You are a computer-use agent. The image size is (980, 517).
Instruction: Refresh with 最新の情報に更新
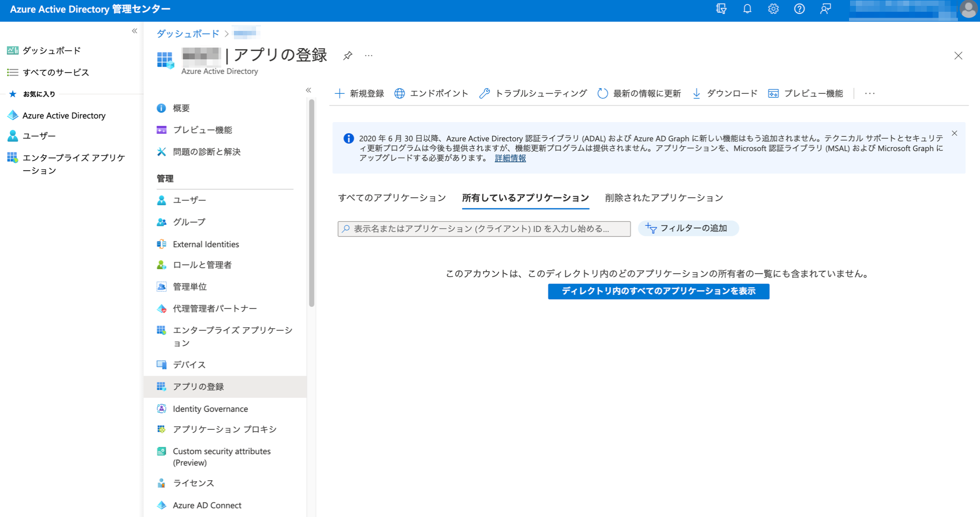tap(639, 93)
